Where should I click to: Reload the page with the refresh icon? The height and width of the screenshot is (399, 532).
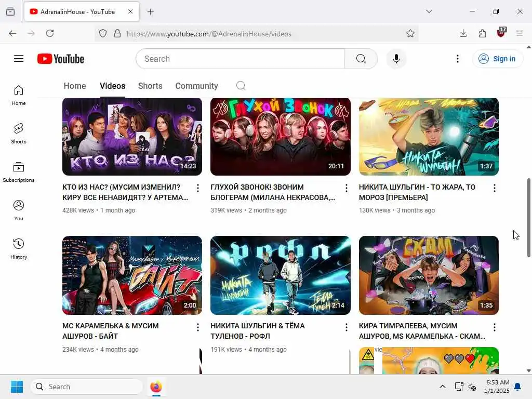[x=50, y=33]
